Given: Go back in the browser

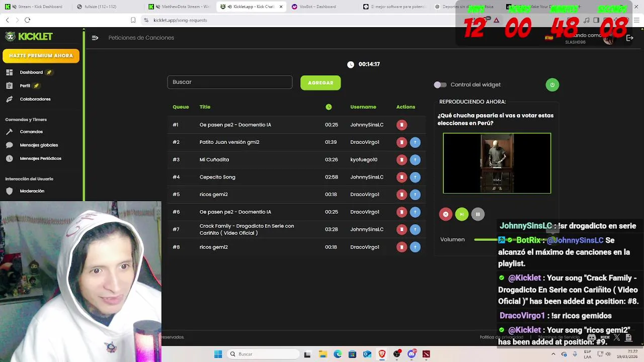Looking at the screenshot, I should (7, 20).
